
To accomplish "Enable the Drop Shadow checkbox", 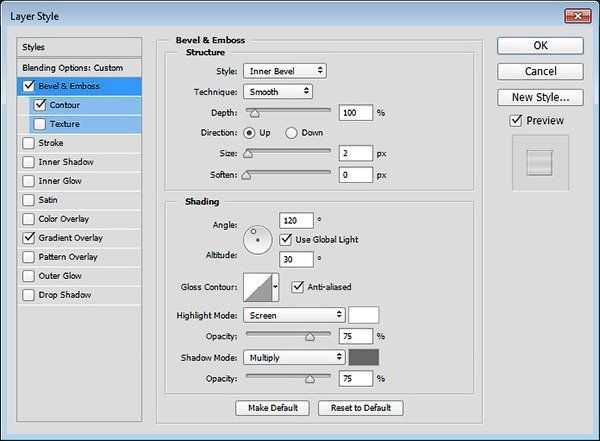I will (28, 295).
